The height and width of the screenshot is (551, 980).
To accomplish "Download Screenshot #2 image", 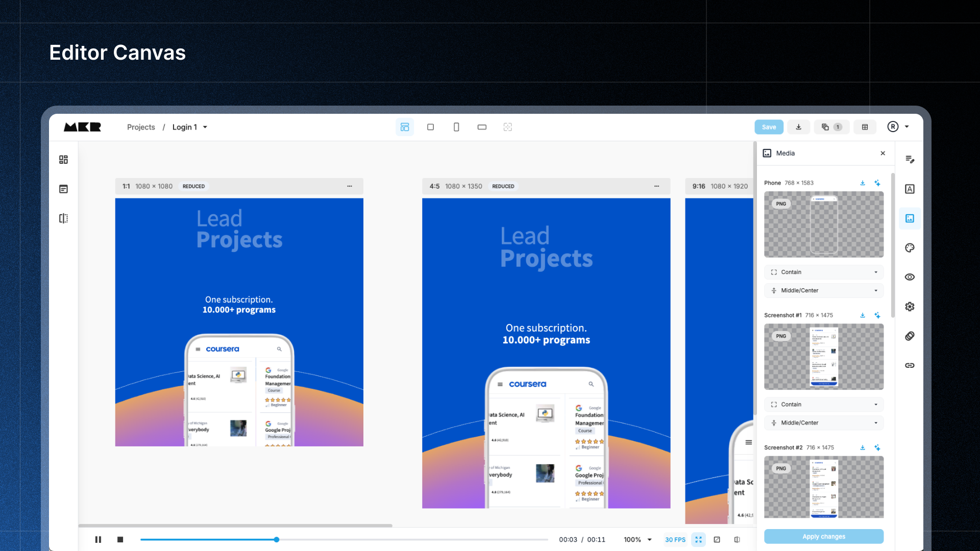I will point(863,447).
